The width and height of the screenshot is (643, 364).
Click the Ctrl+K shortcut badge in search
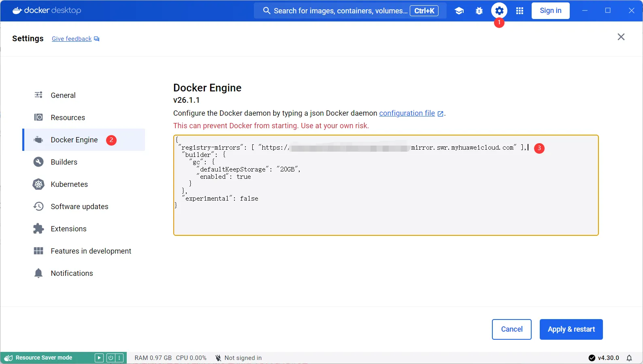(x=424, y=11)
